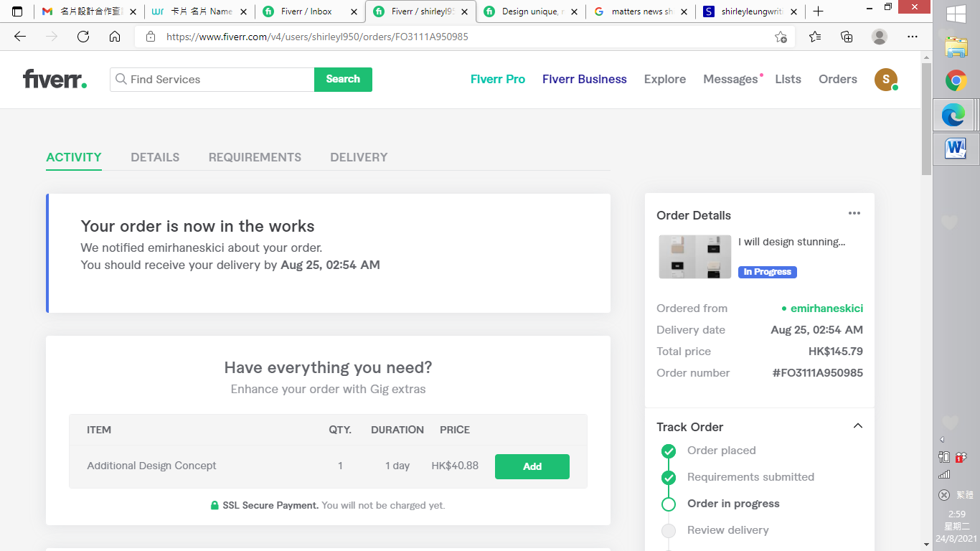Open Favorites list icon
Viewport: 980px width, 551px height.
point(815,37)
